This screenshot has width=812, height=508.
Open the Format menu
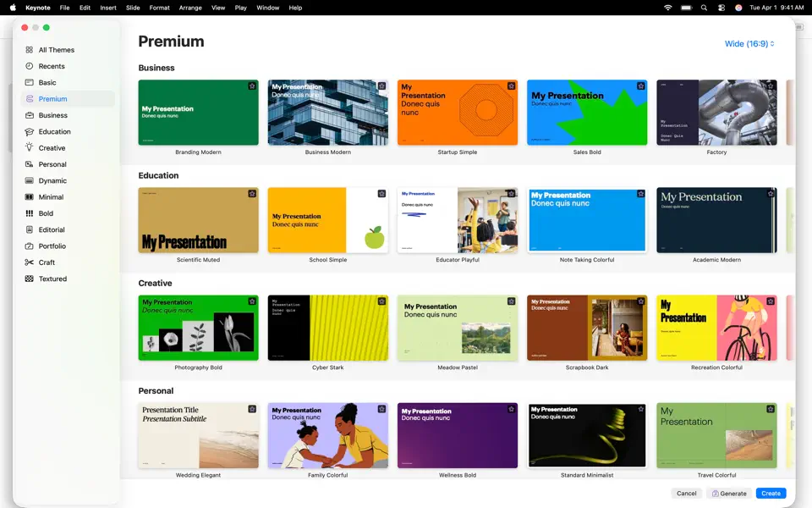pos(159,8)
